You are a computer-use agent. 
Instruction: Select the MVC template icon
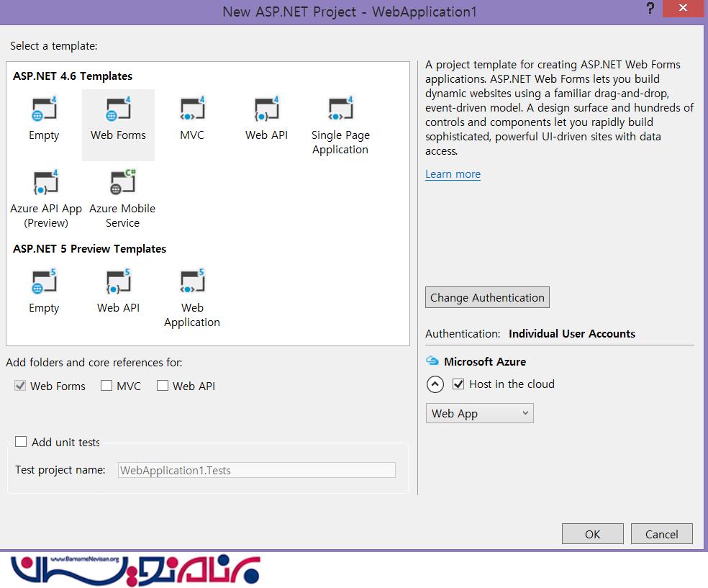(x=192, y=109)
